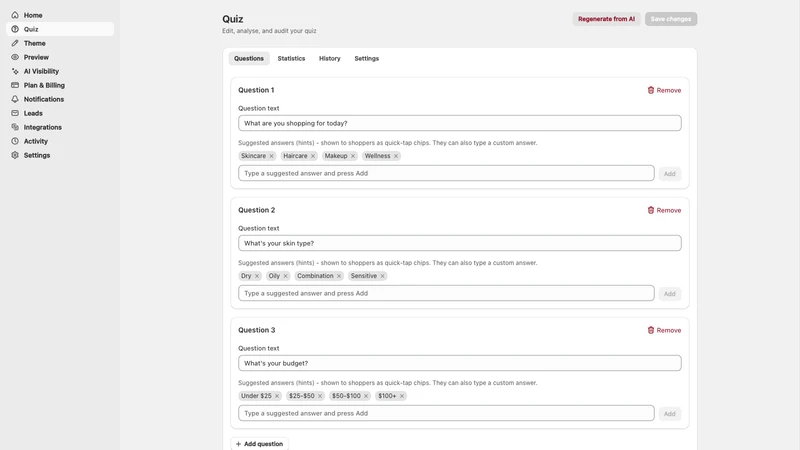
Task: Click the Theme brush icon
Action: point(15,43)
